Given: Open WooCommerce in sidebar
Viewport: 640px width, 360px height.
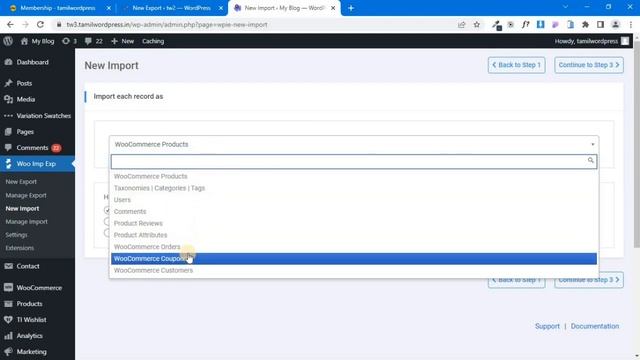Looking at the screenshot, I should 39,288.
